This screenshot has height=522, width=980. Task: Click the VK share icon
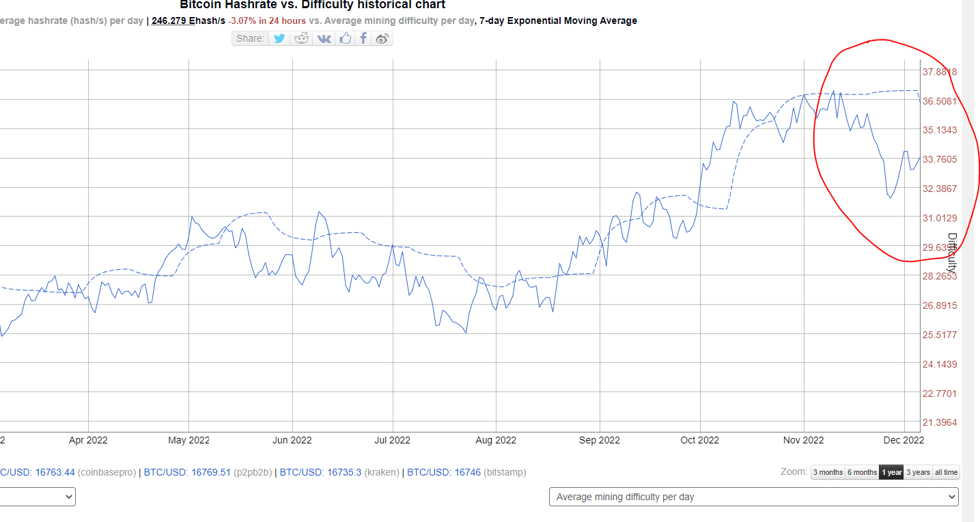(x=324, y=38)
